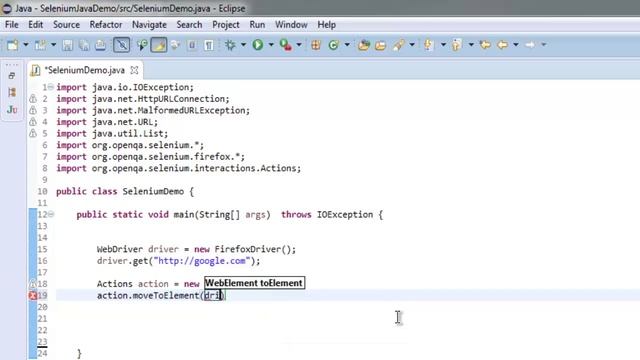
Task: Open the Package Explorer sidebar icon
Action: click(12, 93)
